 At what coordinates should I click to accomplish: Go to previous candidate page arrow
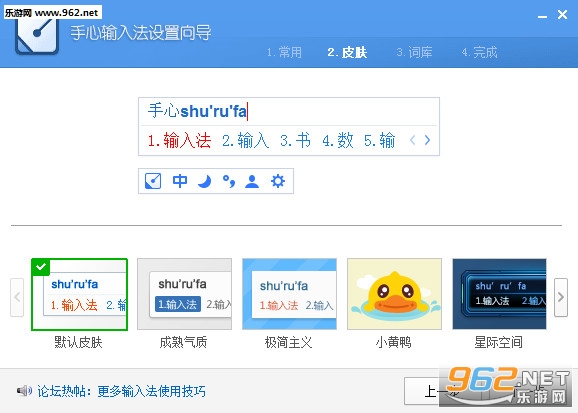412,140
